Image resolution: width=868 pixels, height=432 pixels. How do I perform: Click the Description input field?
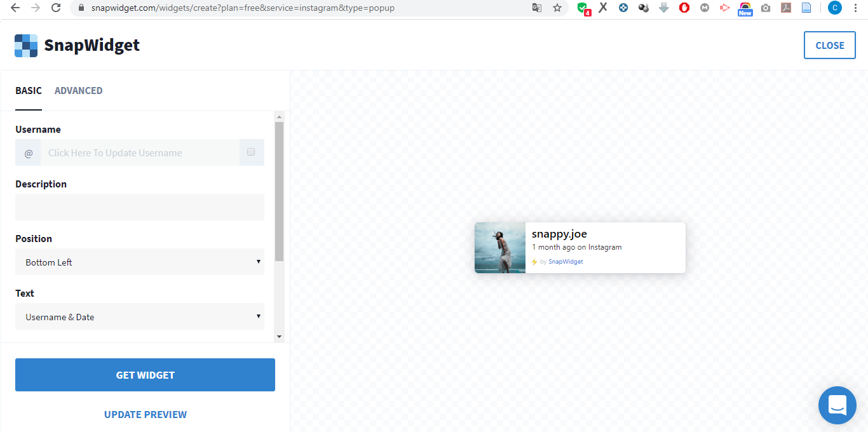[x=140, y=207]
